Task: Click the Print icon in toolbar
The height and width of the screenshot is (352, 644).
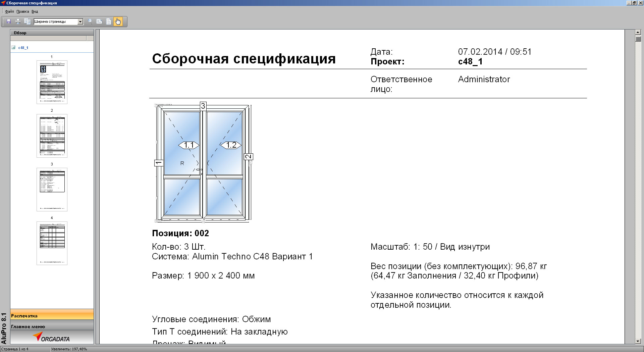Action: coord(18,21)
